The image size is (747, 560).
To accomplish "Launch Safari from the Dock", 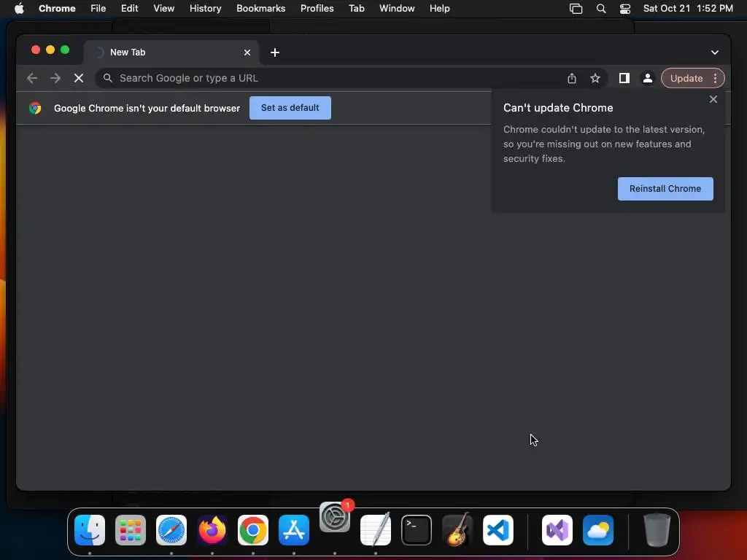I will 171,530.
